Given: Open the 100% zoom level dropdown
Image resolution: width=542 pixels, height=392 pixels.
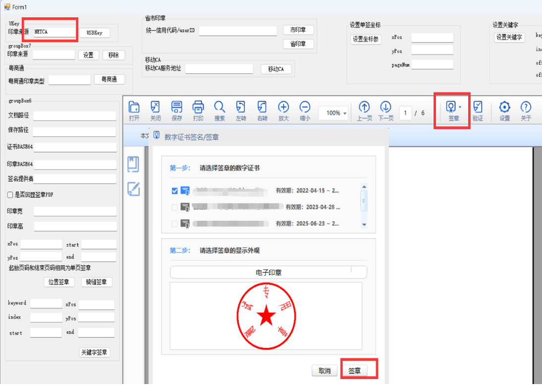Looking at the screenshot, I should tap(345, 113).
